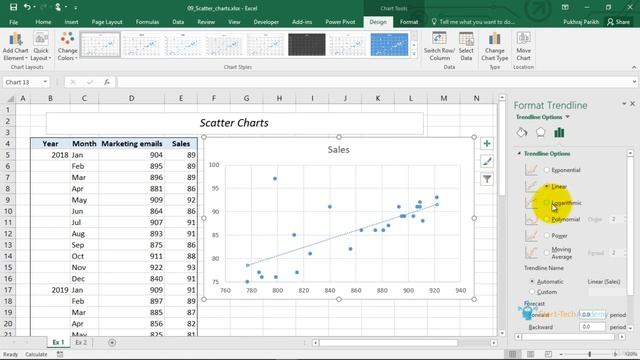The image size is (640, 360).
Task: Open Format Trendline pane options arrow
Action: coord(624,104)
